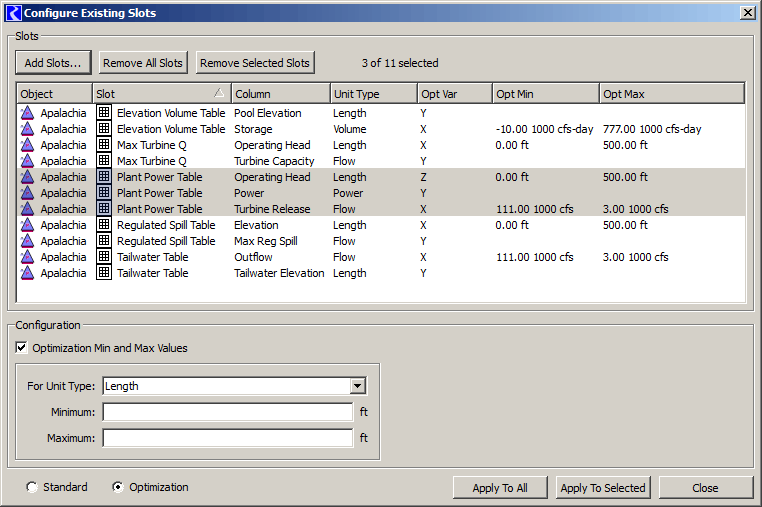Click the Add Slots... button
Image resolution: width=762 pixels, height=507 pixels.
tap(53, 63)
